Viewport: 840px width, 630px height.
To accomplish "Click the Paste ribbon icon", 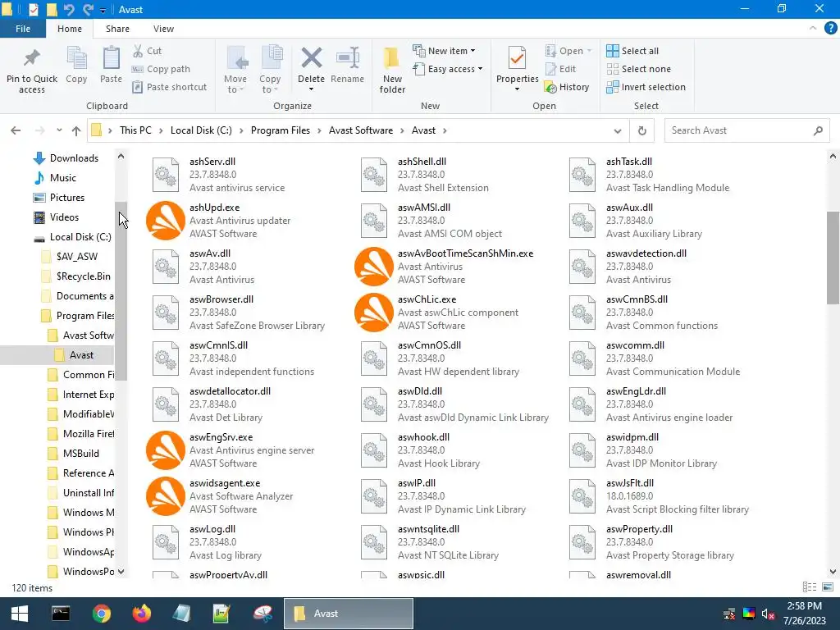I will click(111, 58).
